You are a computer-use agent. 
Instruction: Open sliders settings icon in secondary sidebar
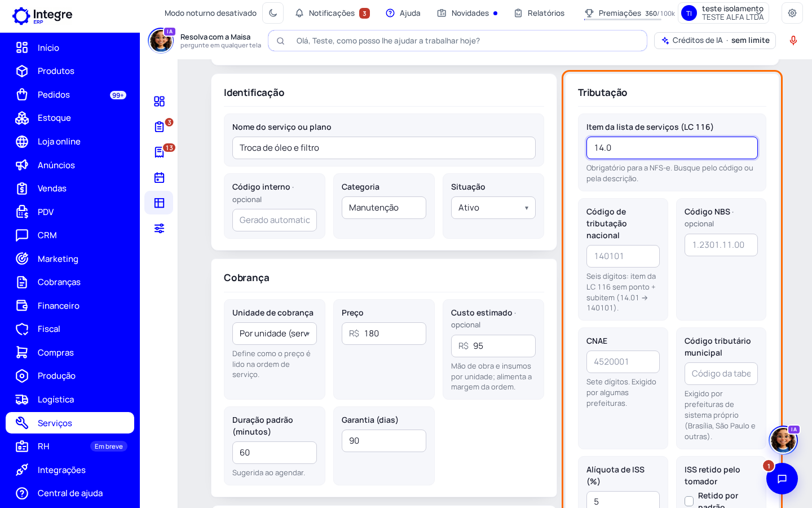159,228
